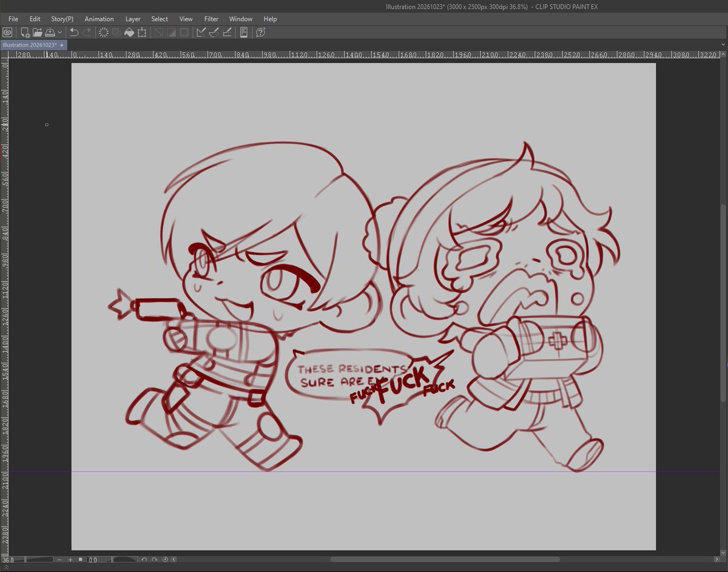Undo the last stroke
This screenshot has height=572, width=728.
74,32
